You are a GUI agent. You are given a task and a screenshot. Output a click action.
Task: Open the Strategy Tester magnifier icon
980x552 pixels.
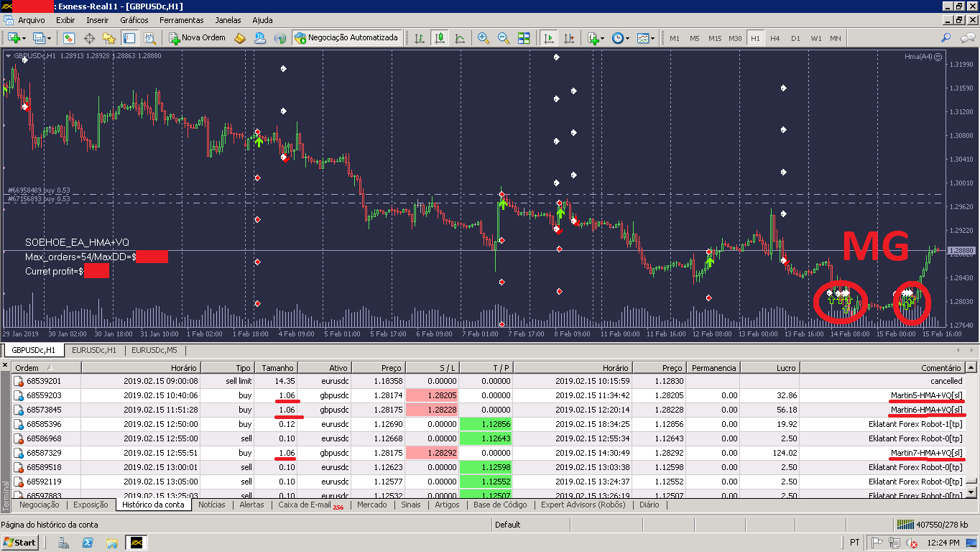(x=149, y=38)
